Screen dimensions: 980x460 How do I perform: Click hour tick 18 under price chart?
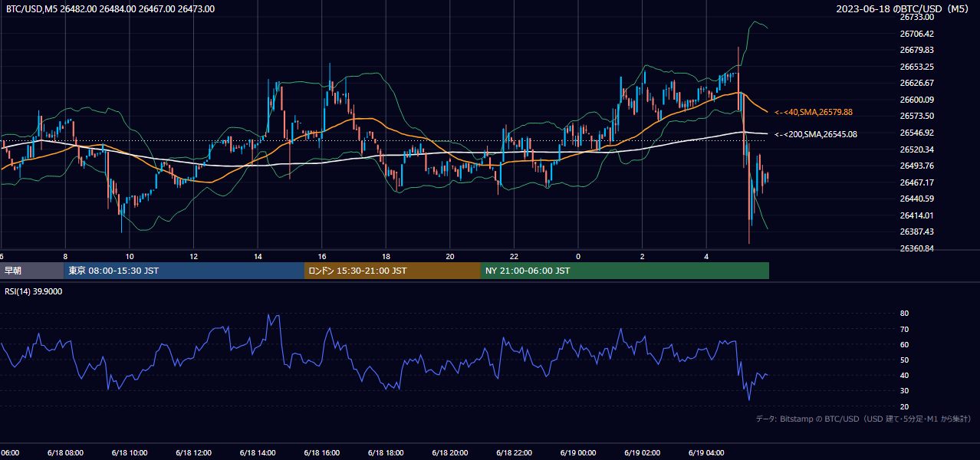pos(386,257)
